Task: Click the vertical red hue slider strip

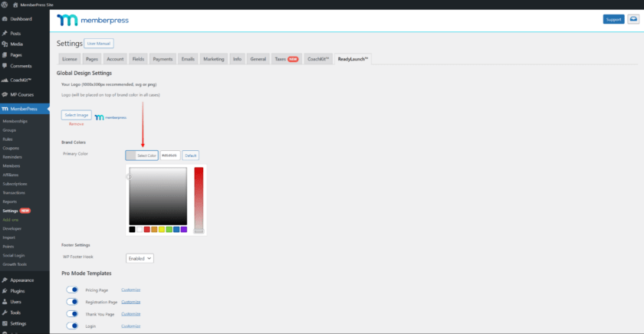Action: tap(199, 200)
